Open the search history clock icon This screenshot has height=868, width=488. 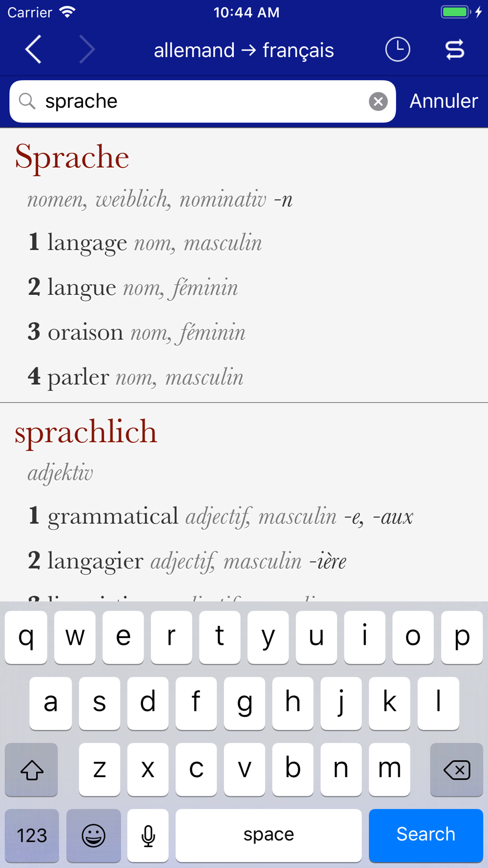click(x=398, y=49)
